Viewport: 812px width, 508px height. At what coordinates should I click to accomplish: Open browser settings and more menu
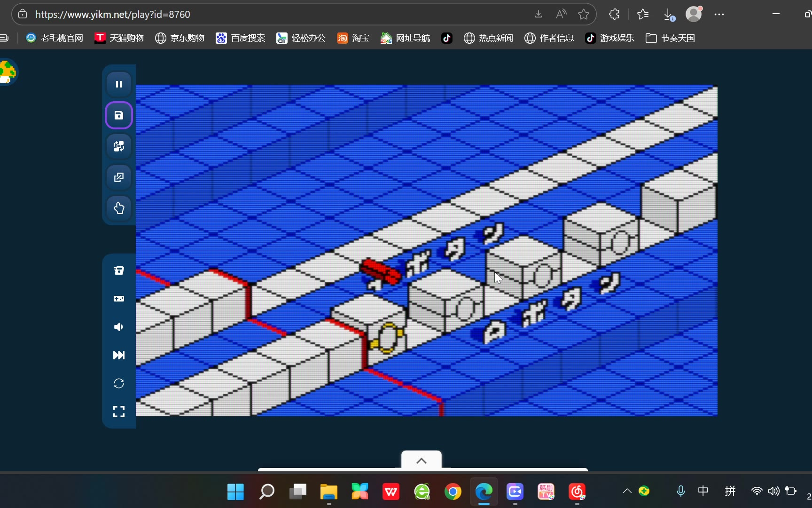(719, 15)
